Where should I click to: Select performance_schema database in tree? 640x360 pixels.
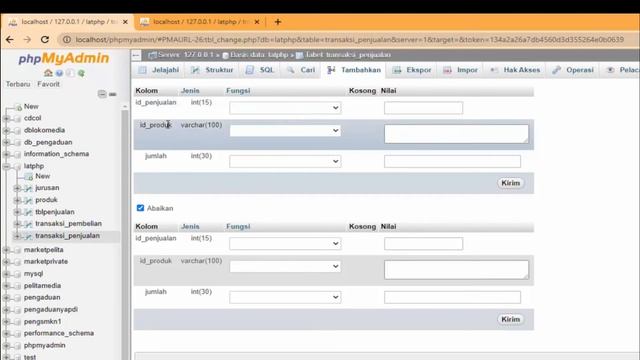[59, 333]
